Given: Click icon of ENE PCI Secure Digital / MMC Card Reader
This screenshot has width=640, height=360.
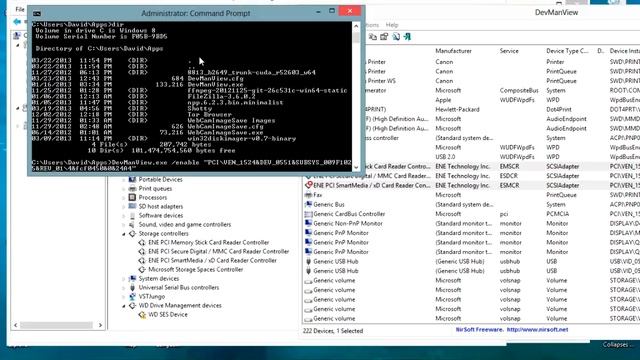Looking at the screenshot, I should pos(142,251).
